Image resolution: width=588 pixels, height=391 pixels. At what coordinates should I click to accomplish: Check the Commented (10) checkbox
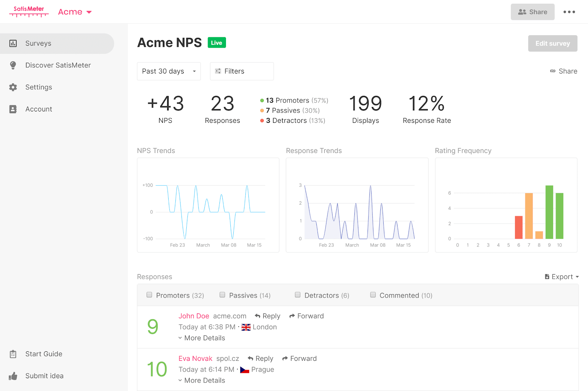373,295
